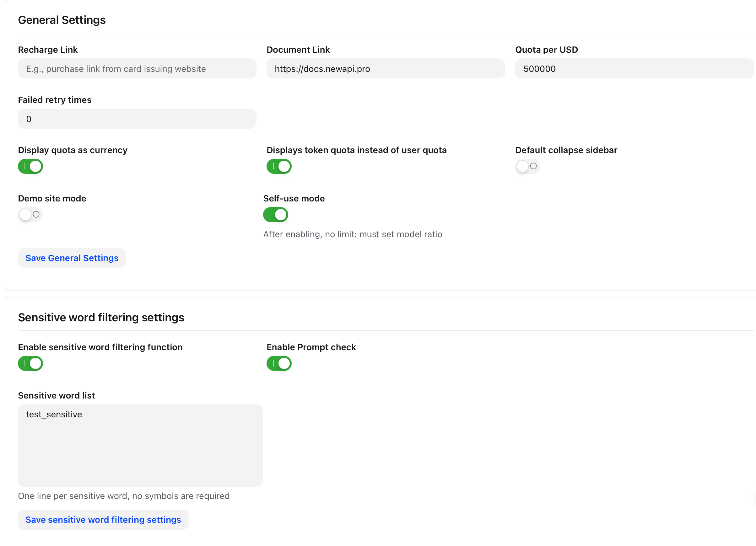The width and height of the screenshot is (756, 546).
Task: Switch off Enable Prompt check
Action: coord(279,363)
